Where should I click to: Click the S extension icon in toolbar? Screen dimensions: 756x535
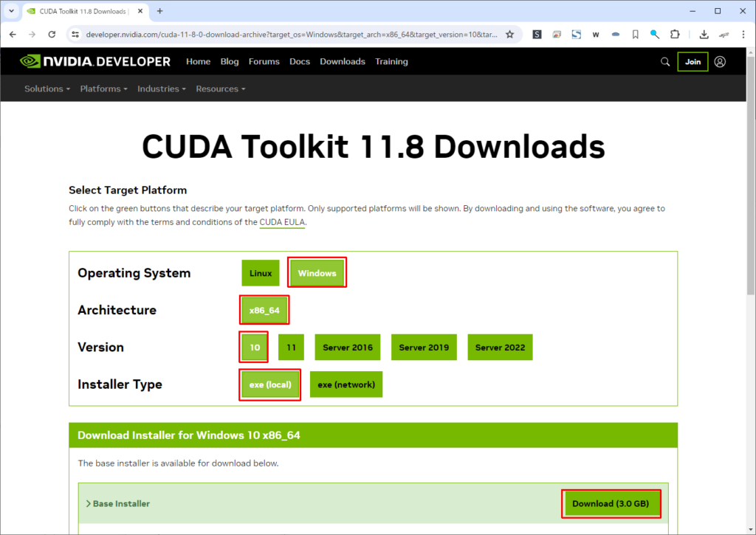(x=537, y=34)
